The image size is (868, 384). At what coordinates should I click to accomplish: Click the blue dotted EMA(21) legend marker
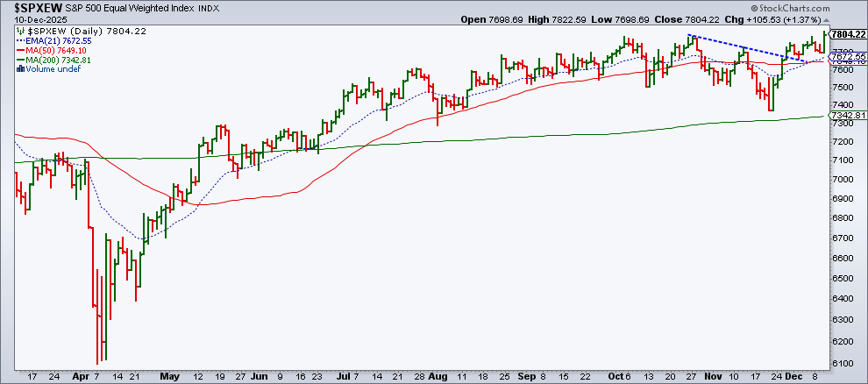tap(19, 40)
